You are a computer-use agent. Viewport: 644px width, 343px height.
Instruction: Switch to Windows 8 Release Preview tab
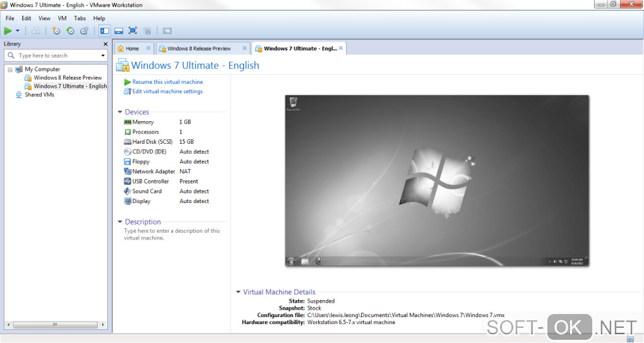tap(199, 49)
